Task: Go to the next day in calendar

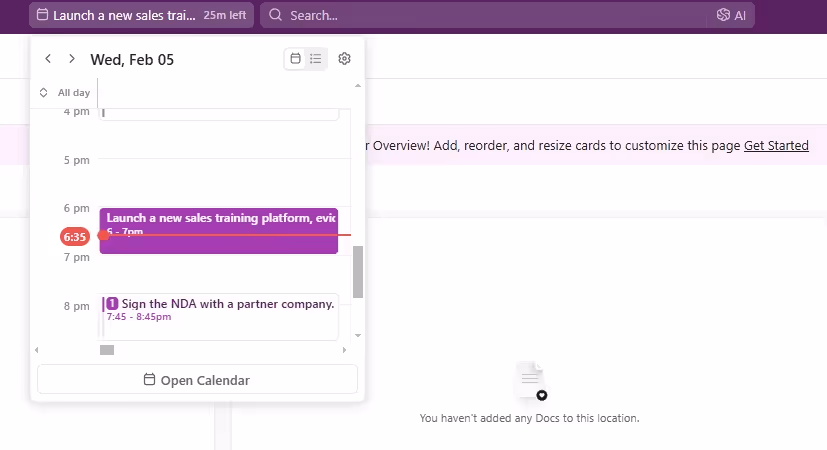Action: [71, 59]
